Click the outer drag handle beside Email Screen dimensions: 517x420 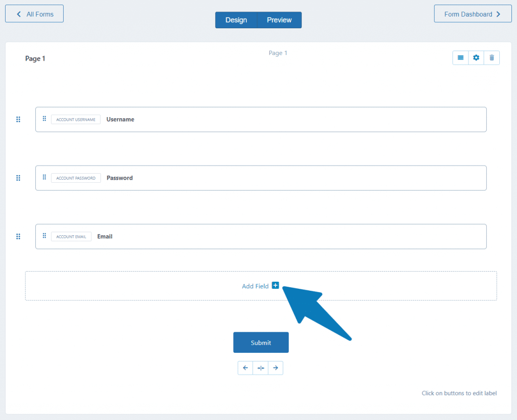coord(18,236)
